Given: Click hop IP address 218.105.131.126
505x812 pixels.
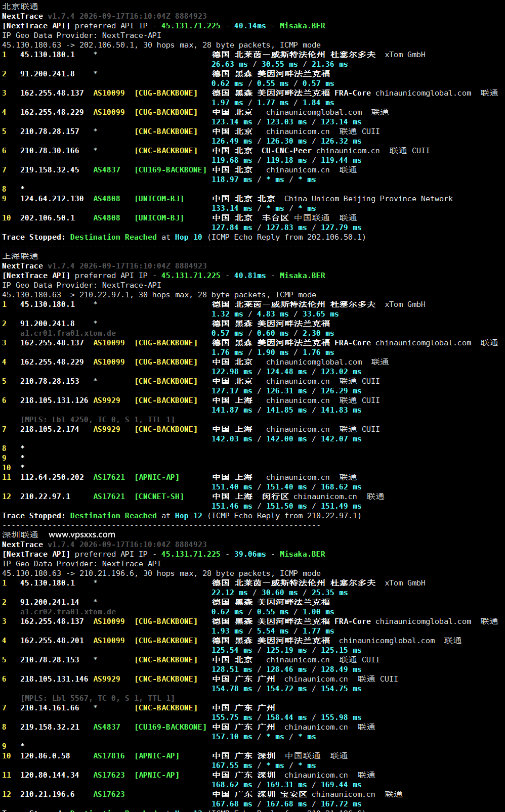Looking at the screenshot, I should [54, 400].
